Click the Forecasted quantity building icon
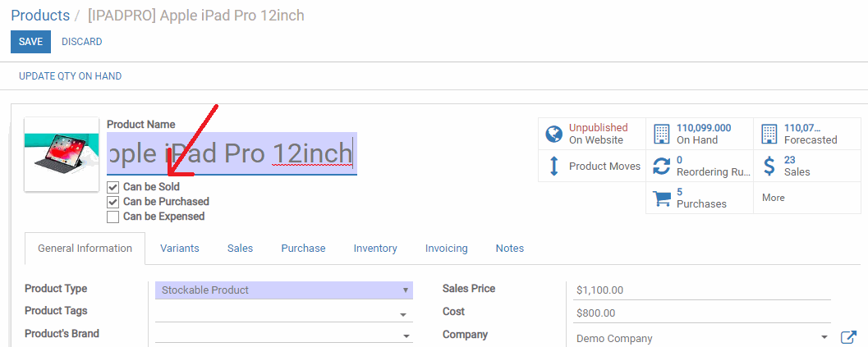Screen dimensions: 868x347 point(769,134)
